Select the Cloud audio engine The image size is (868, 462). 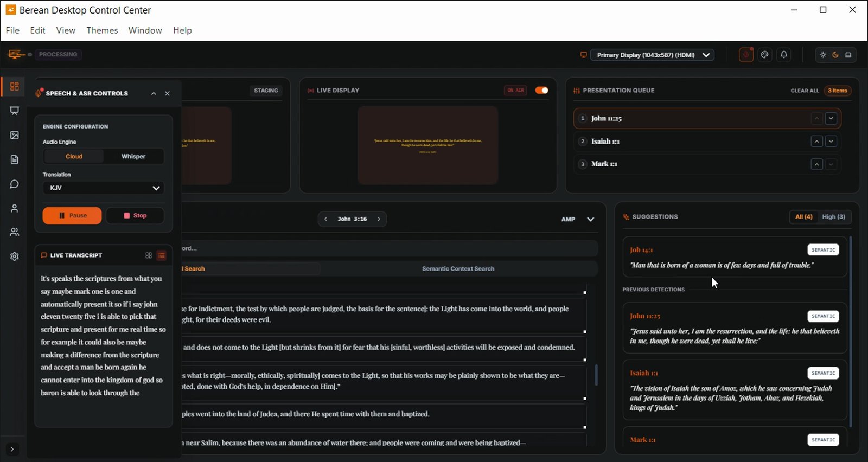click(74, 157)
